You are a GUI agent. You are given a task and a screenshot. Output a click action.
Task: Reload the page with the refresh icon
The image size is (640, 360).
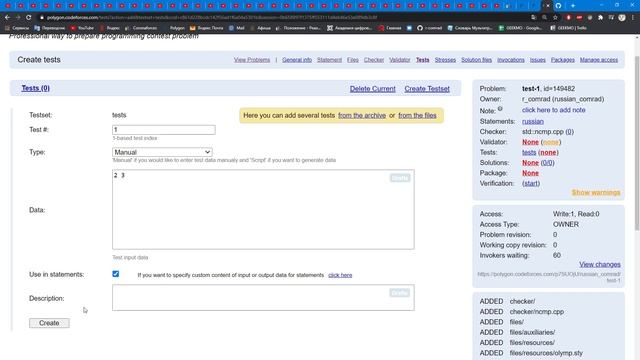(29, 18)
